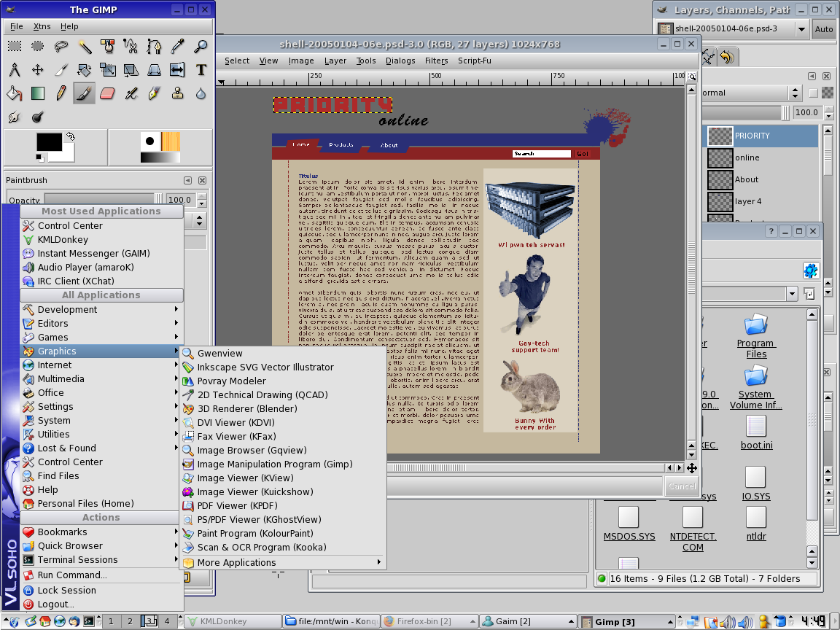Image resolution: width=840 pixels, height=630 pixels.
Task: Select the Blur/Sharpen droplet tool
Action: 201,94
